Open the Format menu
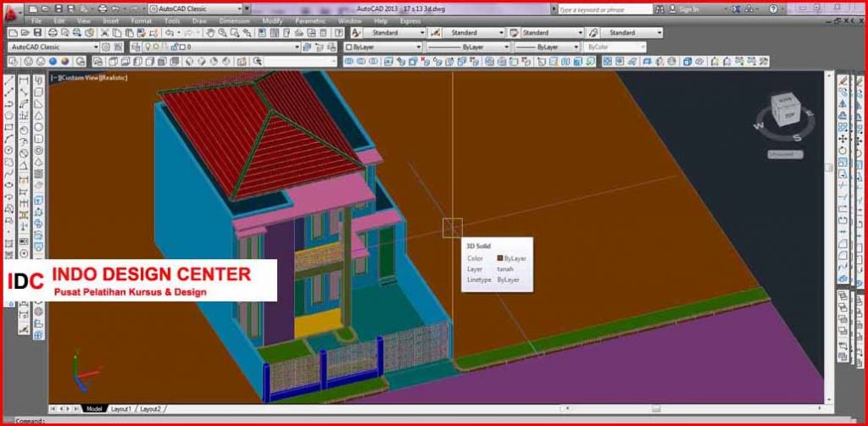Viewport: 868px width, 426px height. 141,21
